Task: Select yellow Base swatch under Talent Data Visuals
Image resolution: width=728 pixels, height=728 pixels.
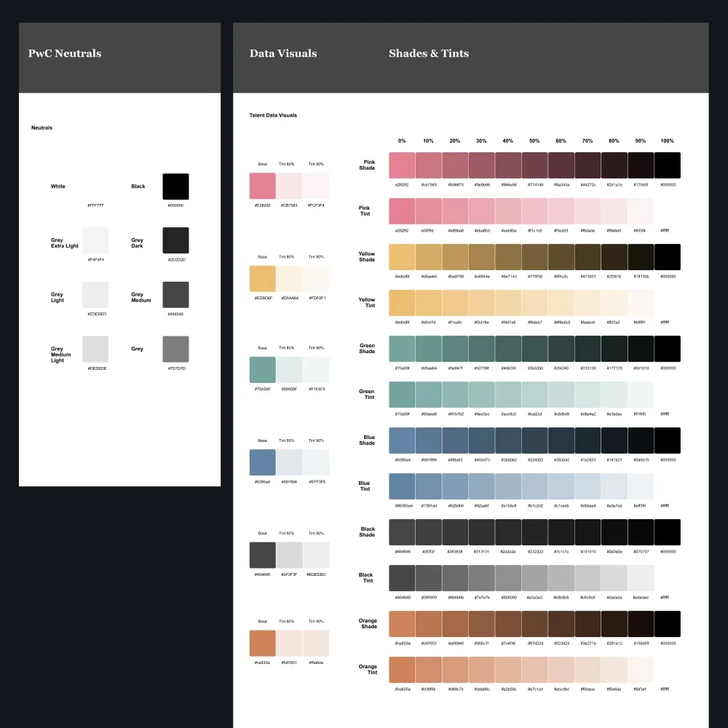Action: 263,279
